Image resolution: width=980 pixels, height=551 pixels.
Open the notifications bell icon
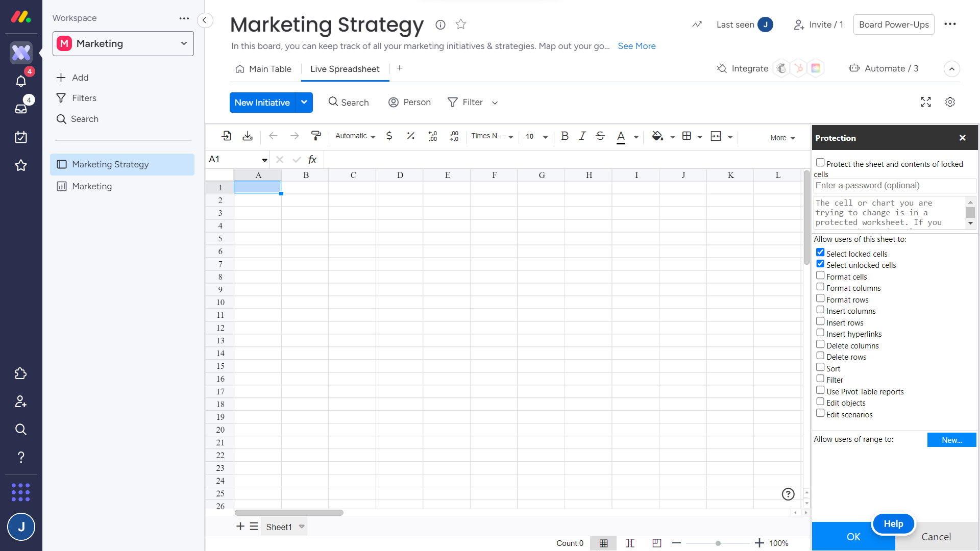pos(21,81)
